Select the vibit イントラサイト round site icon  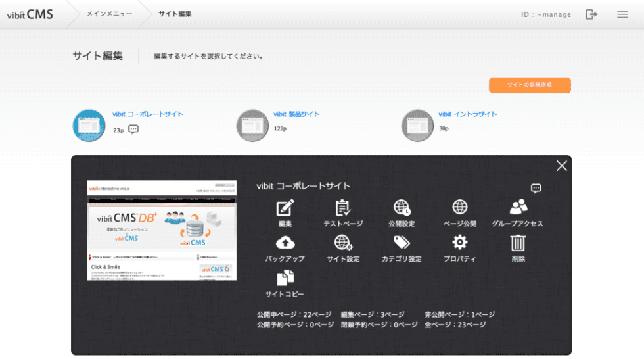[x=417, y=126]
